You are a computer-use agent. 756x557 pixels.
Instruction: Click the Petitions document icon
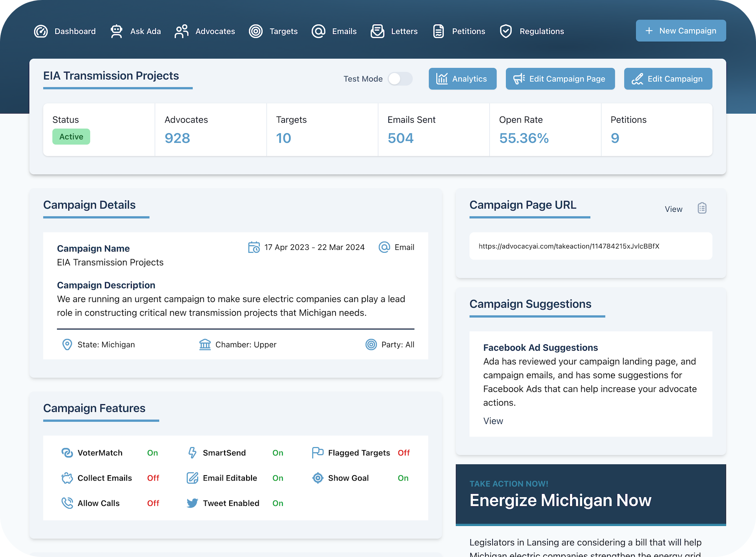click(x=439, y=31)
